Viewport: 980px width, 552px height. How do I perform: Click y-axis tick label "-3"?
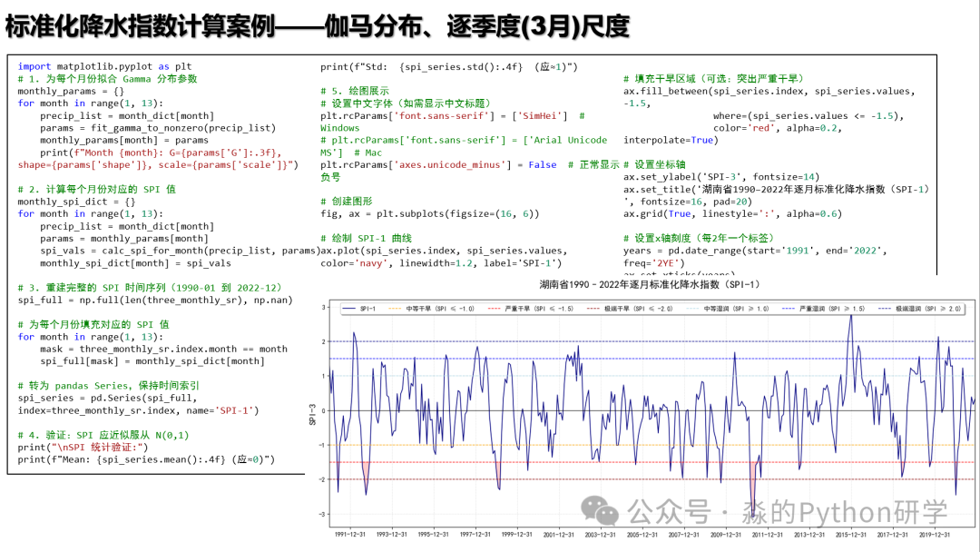point(323,515)
